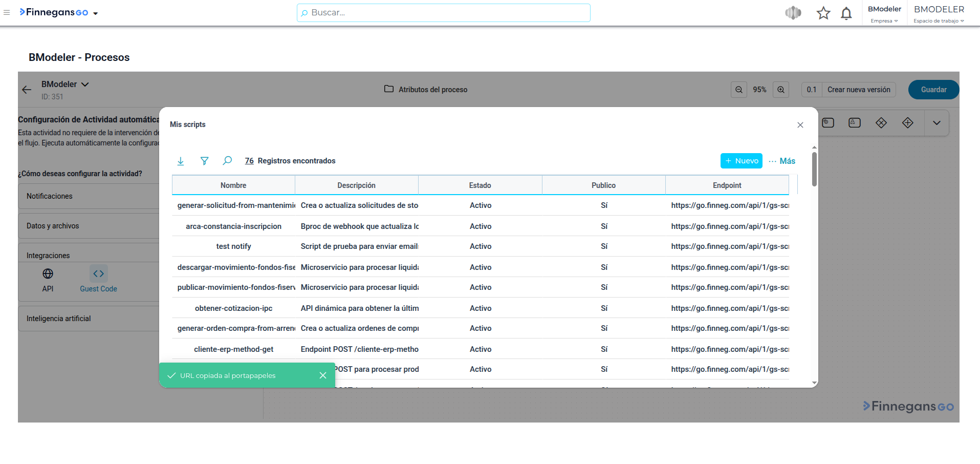Expand the Datos y archivos section
Viewport: 980px width, 464px height.
coord(89,226)
